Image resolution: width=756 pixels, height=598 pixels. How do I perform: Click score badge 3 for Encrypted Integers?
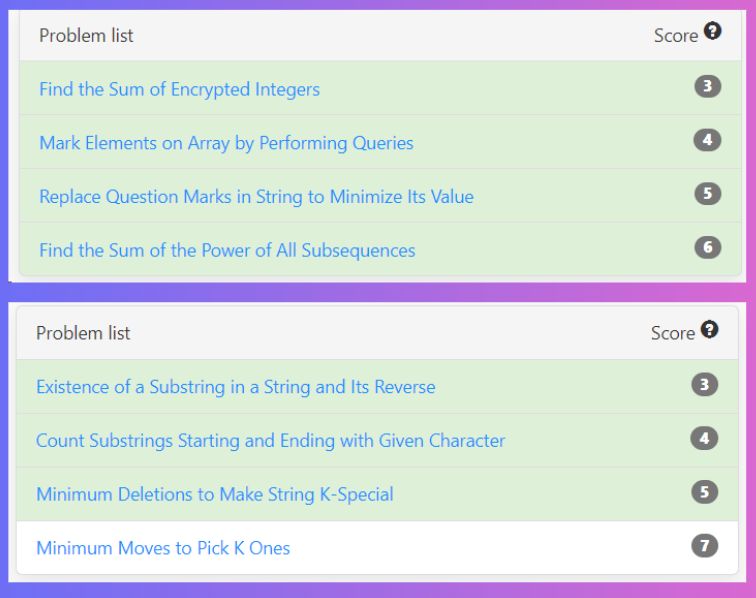[x=707, y=86]
